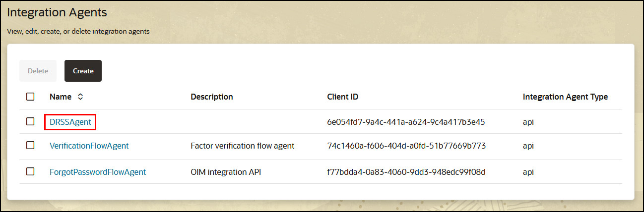Viewport: 644px width, 212px height.
Task: Tick the select-all checkbox in the table header
Action: [30, 97]
